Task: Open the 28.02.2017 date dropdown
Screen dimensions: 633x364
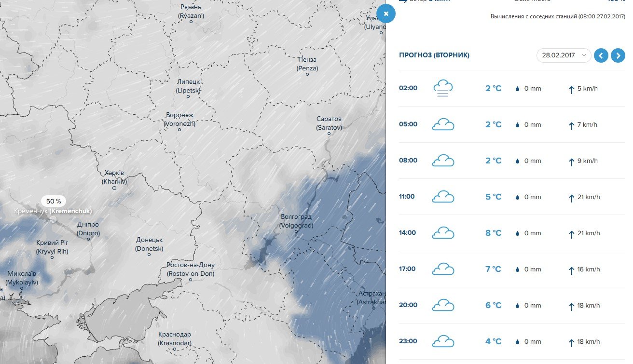Action: click(x=564, y=55)
